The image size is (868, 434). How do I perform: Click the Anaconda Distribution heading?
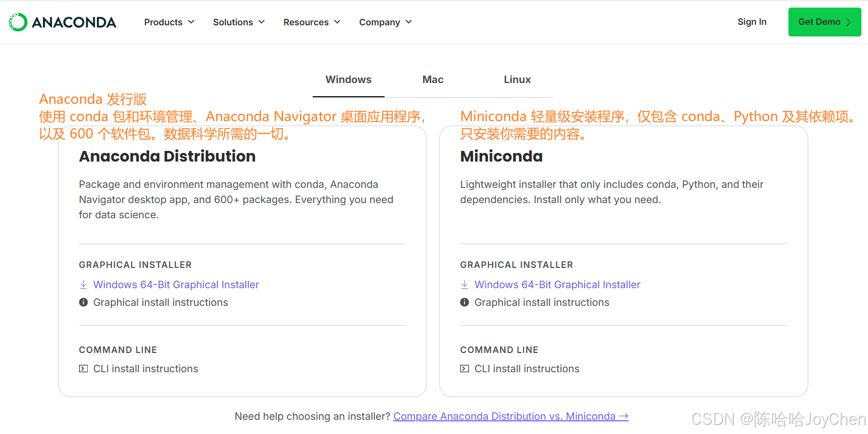(x=167, y=156)
